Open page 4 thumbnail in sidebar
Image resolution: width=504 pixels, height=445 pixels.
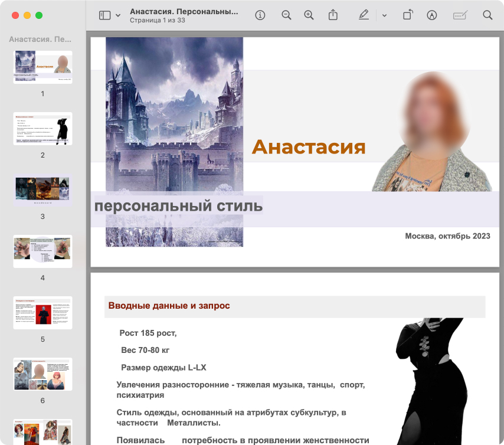click(x=42, y=251)
